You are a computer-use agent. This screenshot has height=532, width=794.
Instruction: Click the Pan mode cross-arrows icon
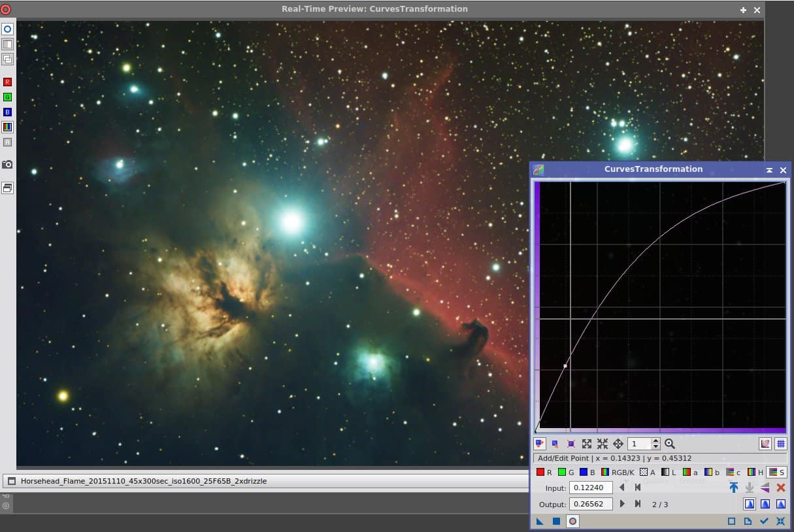coord(618,444)
